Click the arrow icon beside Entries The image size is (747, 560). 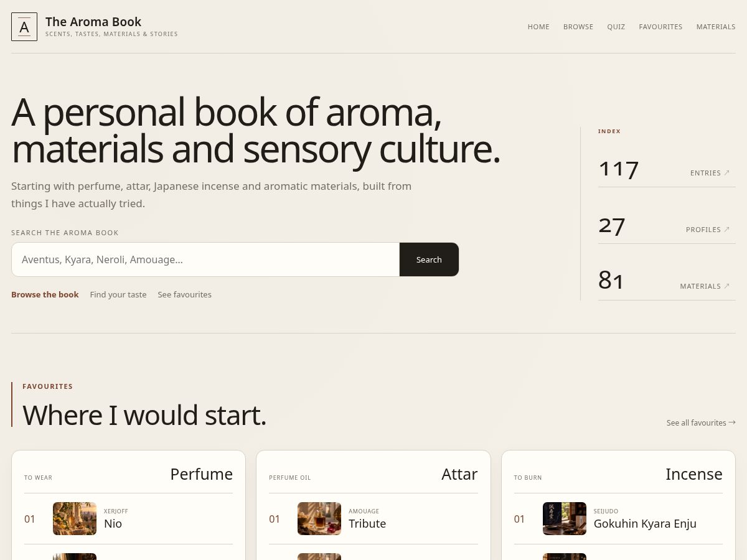pyautogui.click(x=726, y=172)
